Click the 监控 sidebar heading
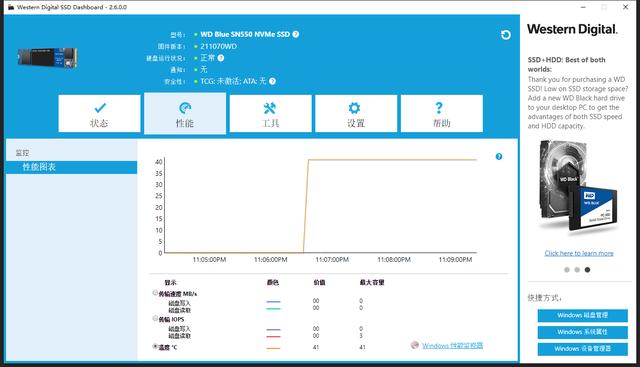 [x=22, y=153]
